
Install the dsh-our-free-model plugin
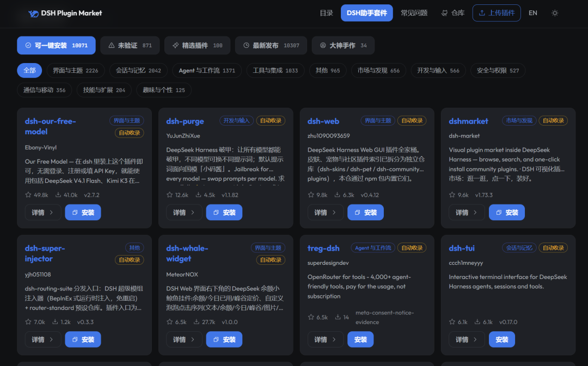[x=83, y=213]
